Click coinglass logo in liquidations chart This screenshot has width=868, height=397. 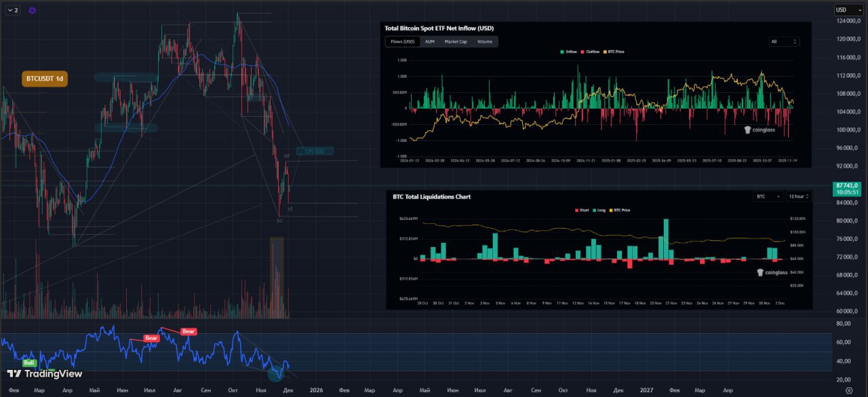772,272
